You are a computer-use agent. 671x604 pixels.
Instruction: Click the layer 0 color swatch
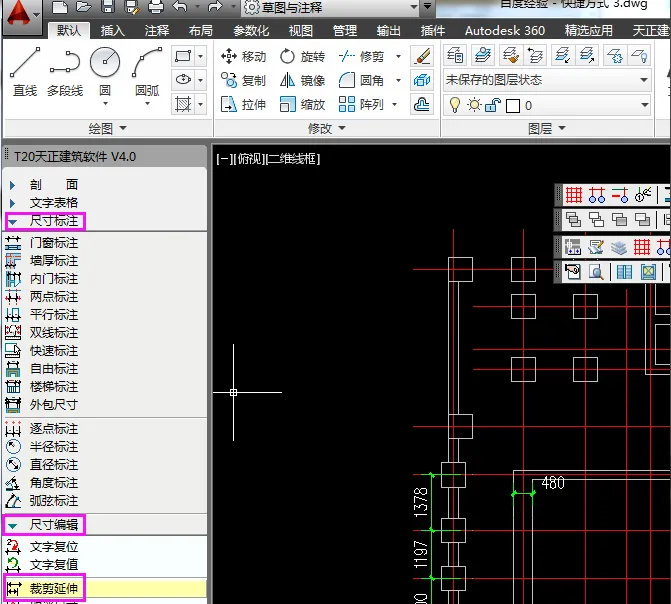tap(513, 106)
